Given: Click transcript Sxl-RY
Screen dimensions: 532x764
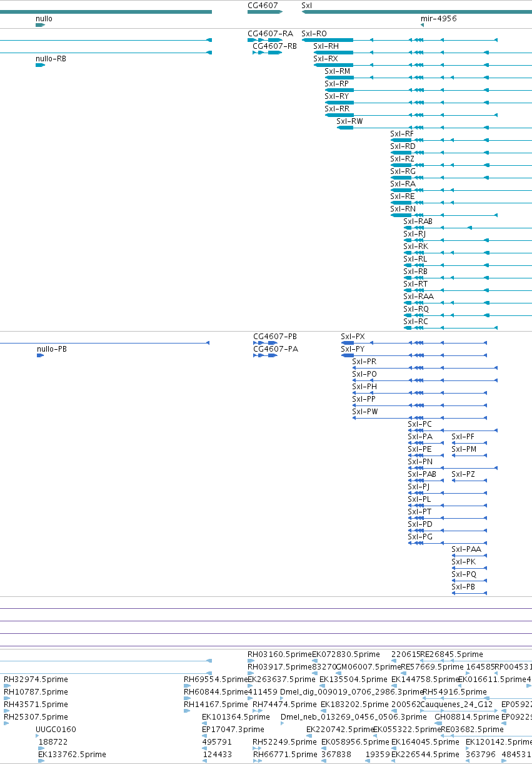Looking at the screenshot, I should [x=336, y=96].
